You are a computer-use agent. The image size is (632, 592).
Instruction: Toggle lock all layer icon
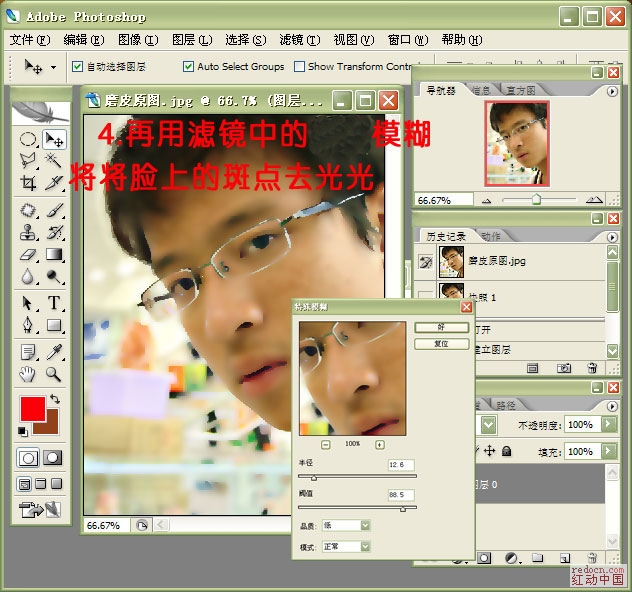pyautogui.click(x=507, y=451)
